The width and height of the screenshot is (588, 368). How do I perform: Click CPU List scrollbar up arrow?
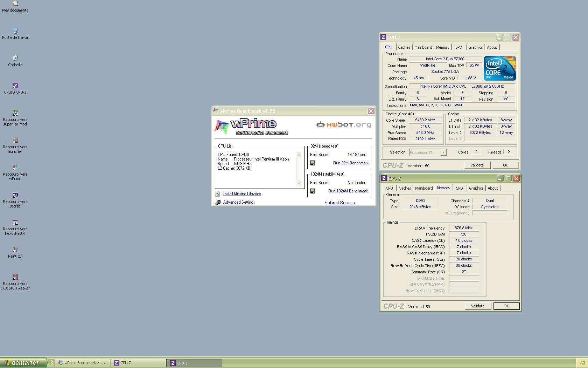(299, 155)
